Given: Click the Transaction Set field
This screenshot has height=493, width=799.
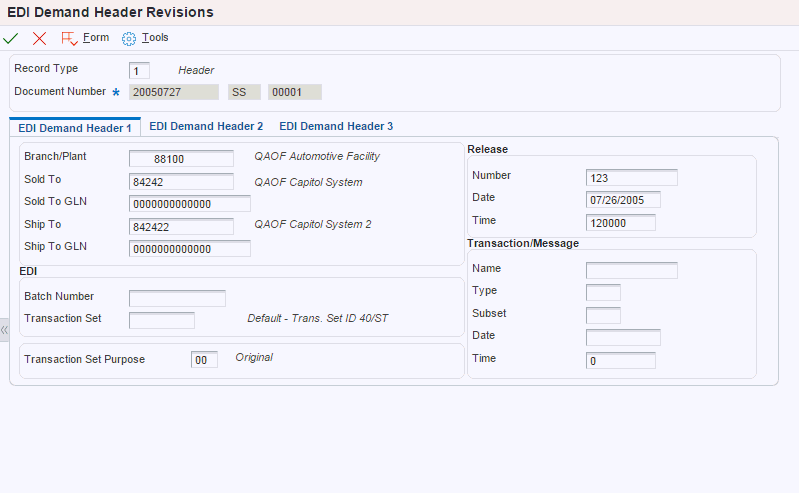Looking at the screenshot, I should (162, 320).
